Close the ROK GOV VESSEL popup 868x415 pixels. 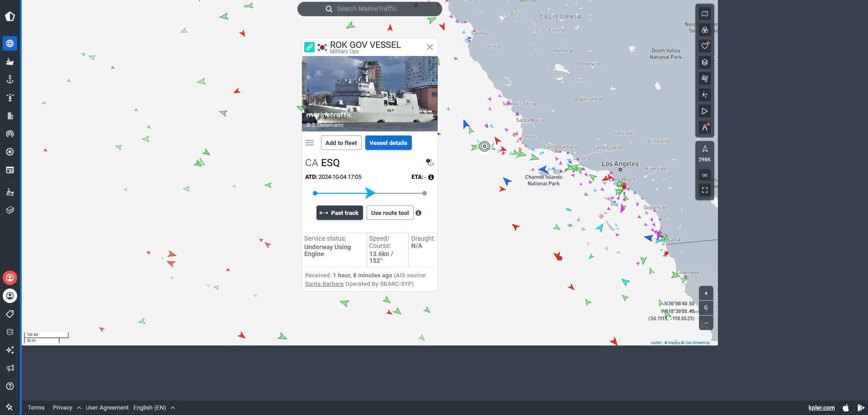(x=429, y=47)
